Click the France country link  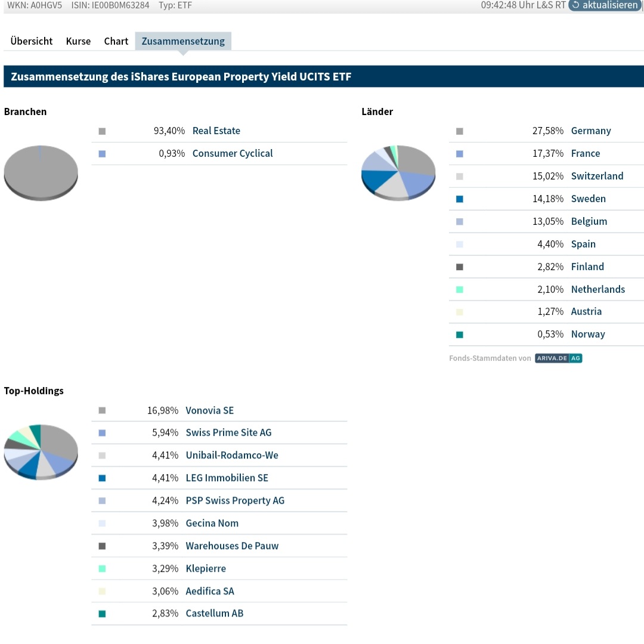(x=586, y=153)
